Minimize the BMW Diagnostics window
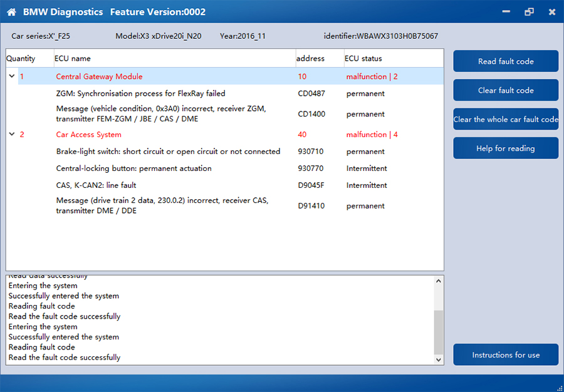 [506, 12]
